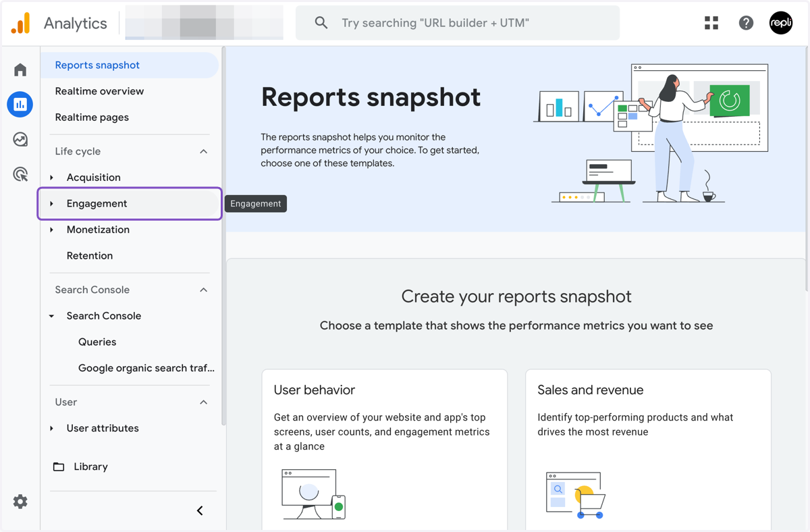Open the Help question mark icon

point(746,23)
